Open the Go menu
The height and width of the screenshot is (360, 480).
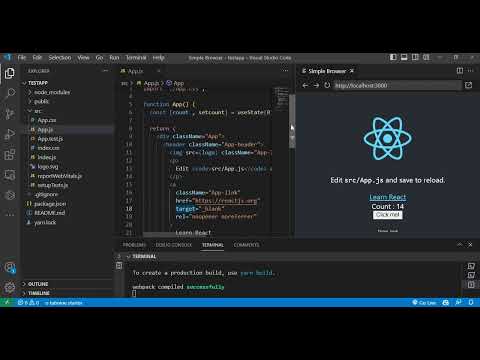tap(99, 57)
